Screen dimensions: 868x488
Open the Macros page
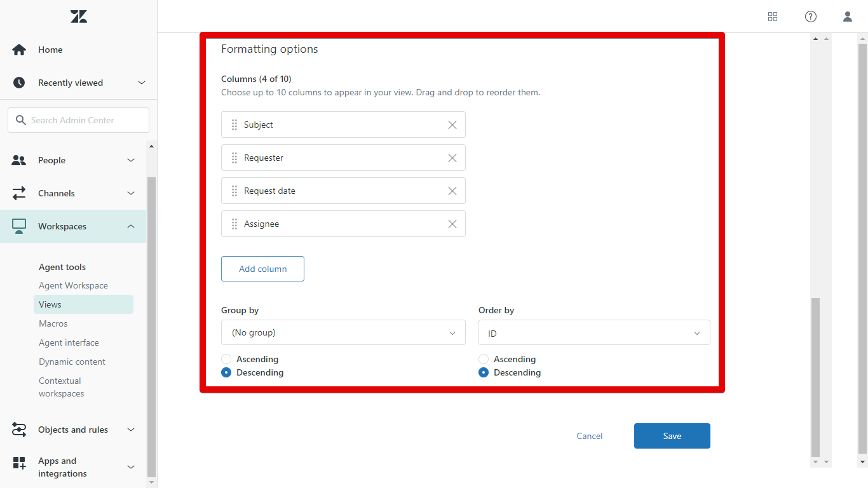click(53, 323)
